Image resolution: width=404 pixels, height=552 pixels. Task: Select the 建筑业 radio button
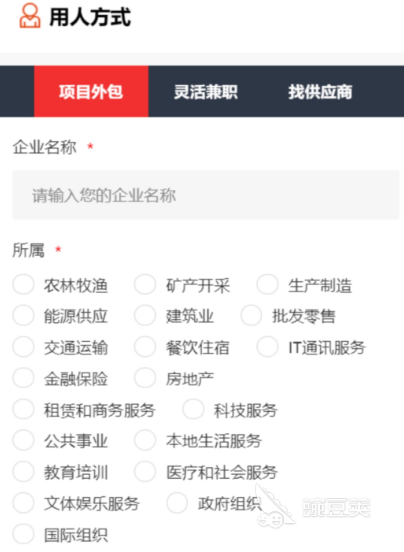145,315
